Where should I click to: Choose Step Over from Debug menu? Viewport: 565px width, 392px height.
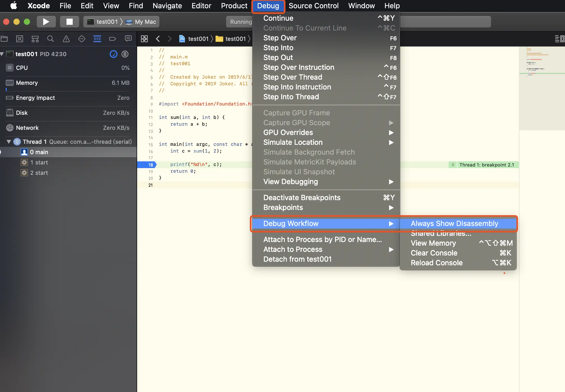pos(280,38)
